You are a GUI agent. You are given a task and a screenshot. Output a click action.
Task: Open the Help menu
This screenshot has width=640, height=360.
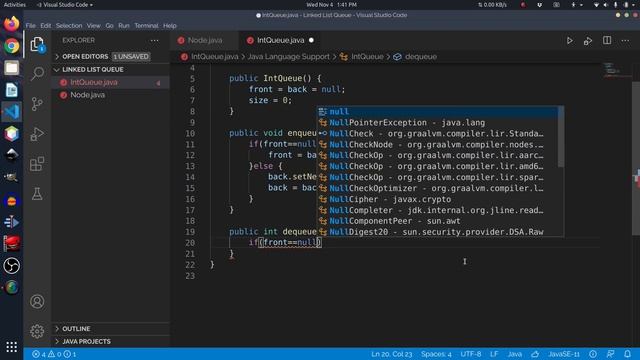click(x=170, y=26)
